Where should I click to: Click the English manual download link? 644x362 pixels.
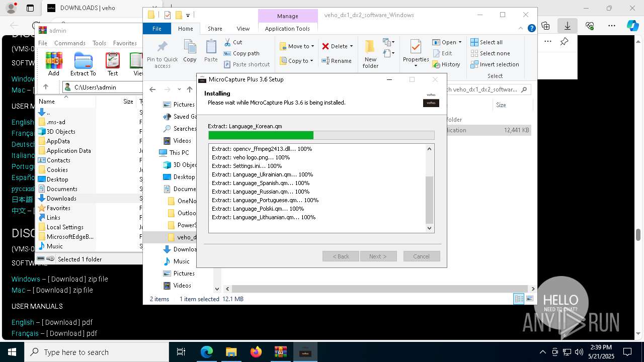click(23, 322)
